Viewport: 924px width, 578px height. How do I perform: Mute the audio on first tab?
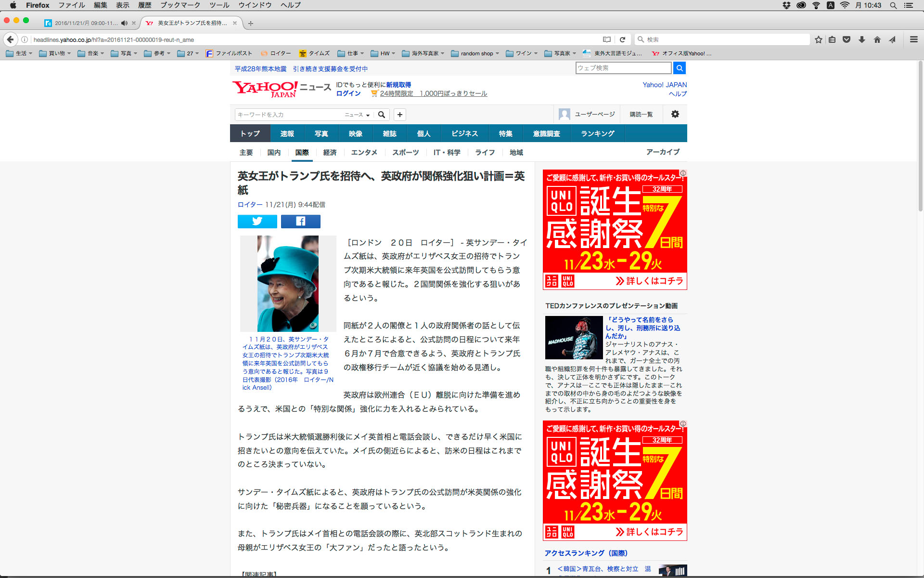pos(124,23)
